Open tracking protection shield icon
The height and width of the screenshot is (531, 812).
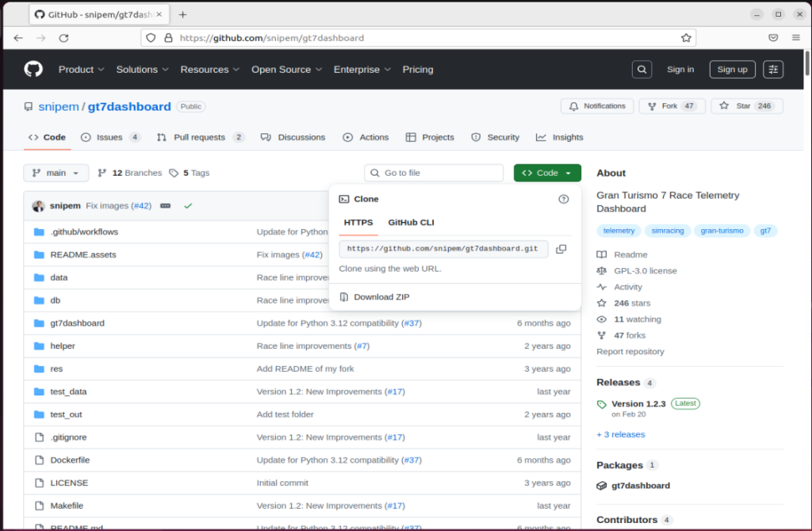click(151, 38)
